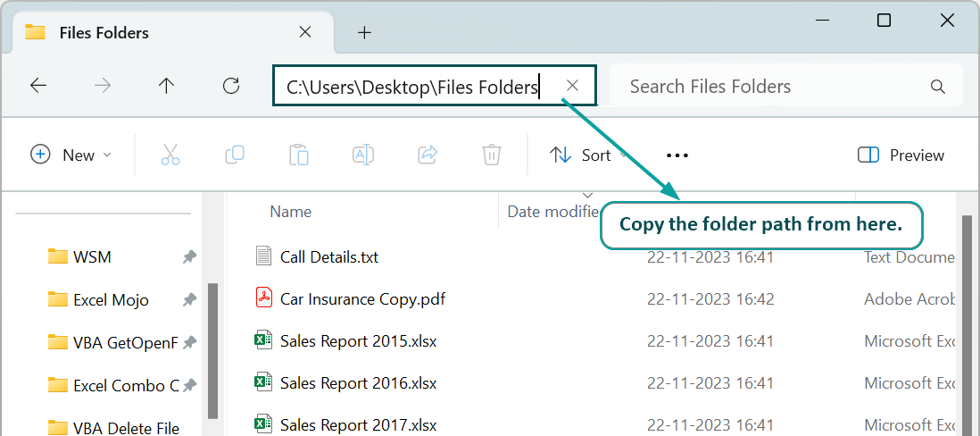980x436 pixels.
Task: Click the vertical scrollbar of file list
Action: [x=967, y=325]
